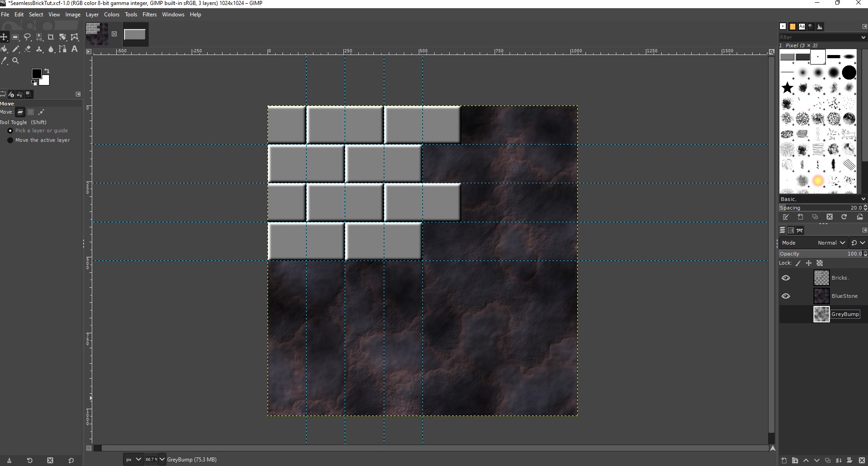Switch to the Channels tab
This screenshot has width=868, height=466.
tap(791, 230)
